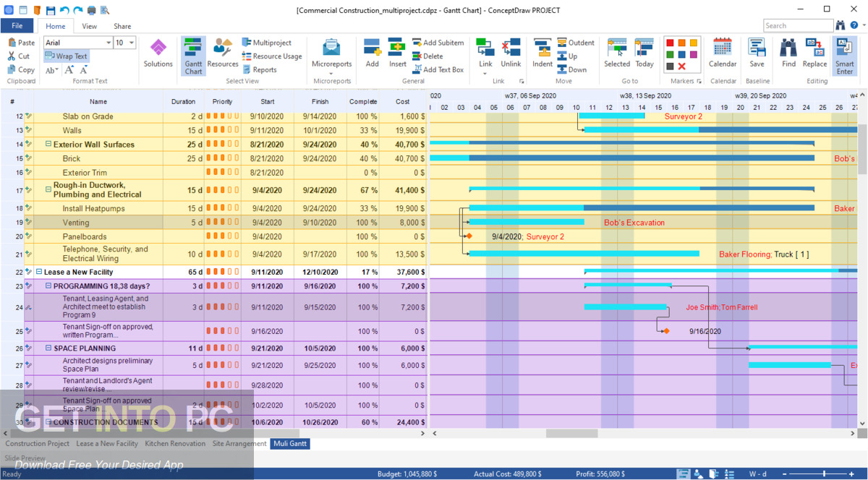
Task: Click the Copy button
Action: (x=21, y=70)
